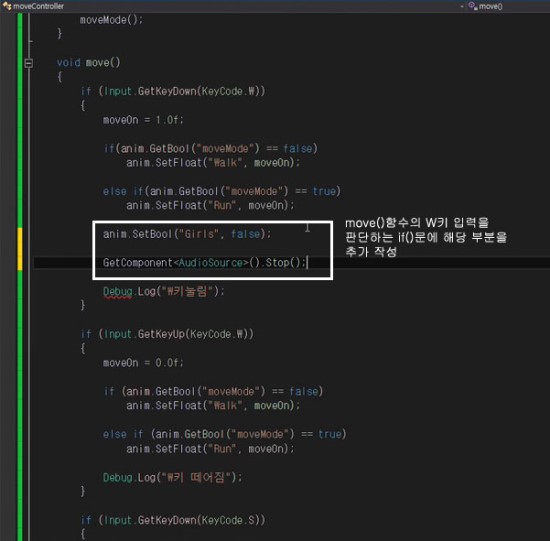The image size is (550, 541).
Task: Click the Debug.Log("W키 떼어짐"); line
Action: tap(173, 477)
